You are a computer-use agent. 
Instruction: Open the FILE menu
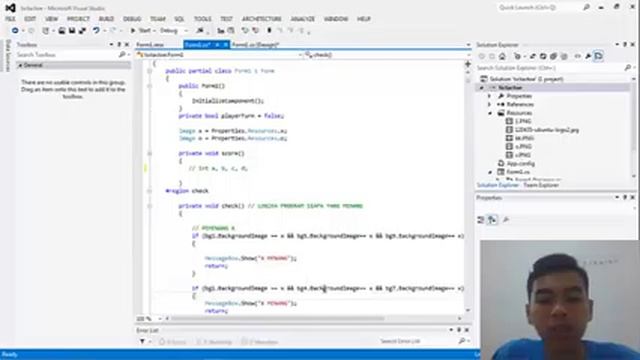10,19
